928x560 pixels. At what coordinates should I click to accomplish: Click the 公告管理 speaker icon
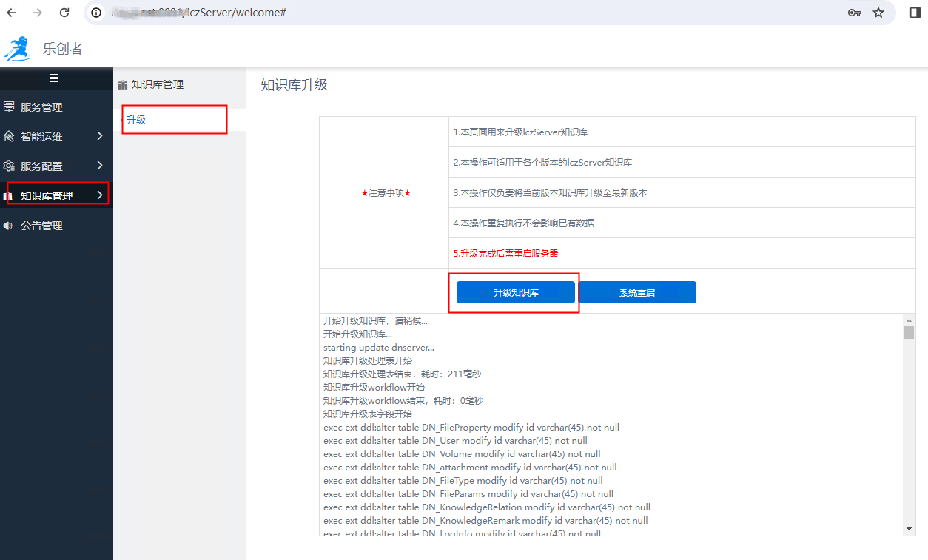point(8,226)
